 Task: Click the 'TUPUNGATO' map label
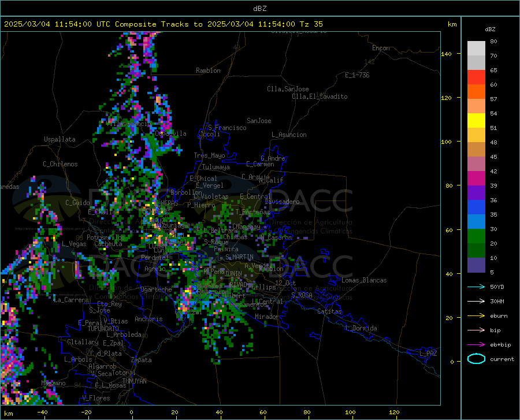coord(103,329)
